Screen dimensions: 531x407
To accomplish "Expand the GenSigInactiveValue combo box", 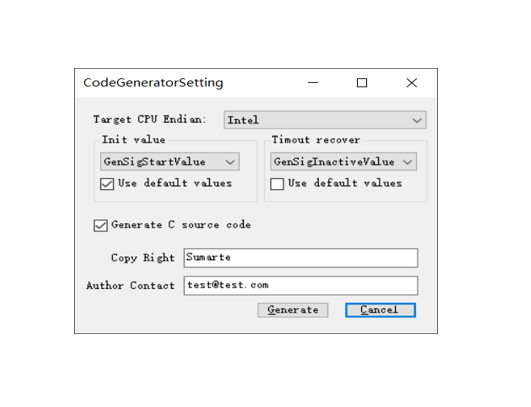I will tap(343, 162).
